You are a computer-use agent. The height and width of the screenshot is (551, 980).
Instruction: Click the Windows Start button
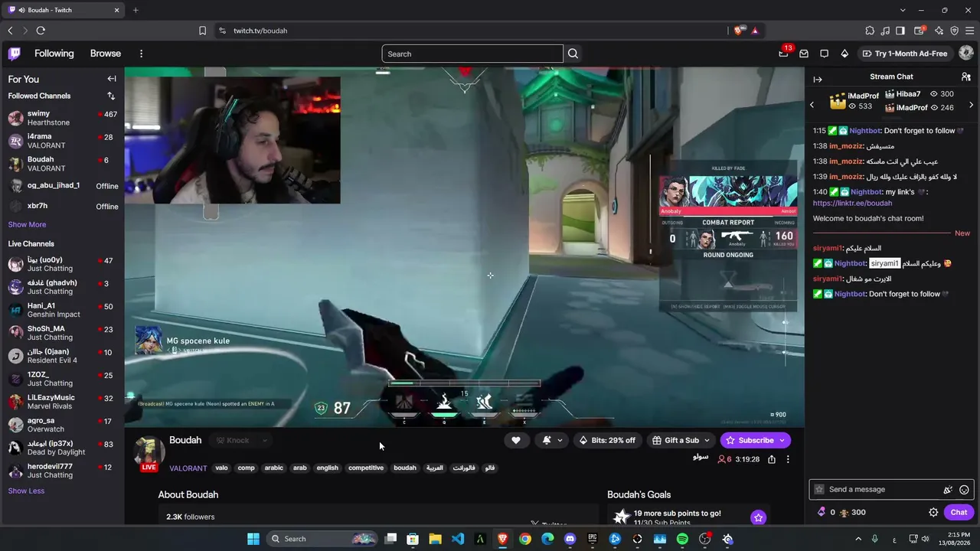[x=253, y=539]
